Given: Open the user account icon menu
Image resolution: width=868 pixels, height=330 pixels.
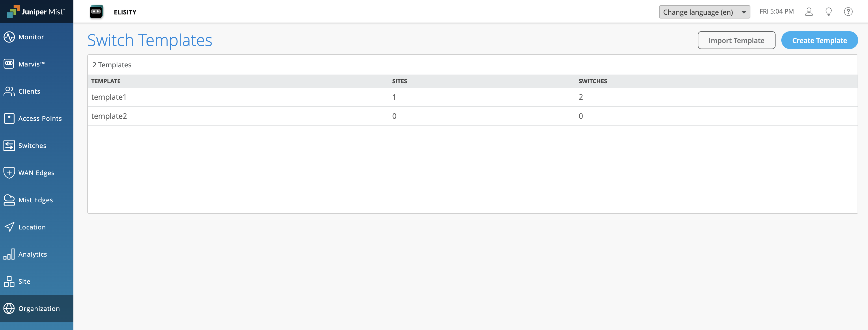Looking at the screenshot, I should tap(808, 12).
